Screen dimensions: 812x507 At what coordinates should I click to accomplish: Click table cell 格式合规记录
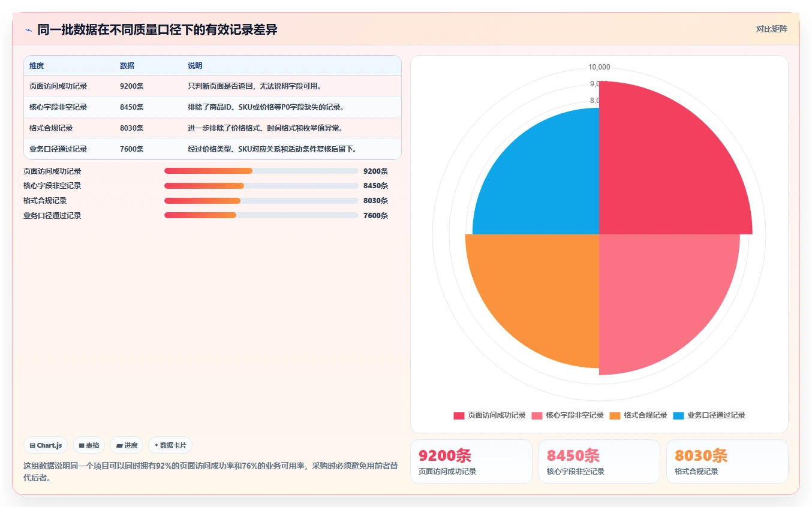click(51, 128)
